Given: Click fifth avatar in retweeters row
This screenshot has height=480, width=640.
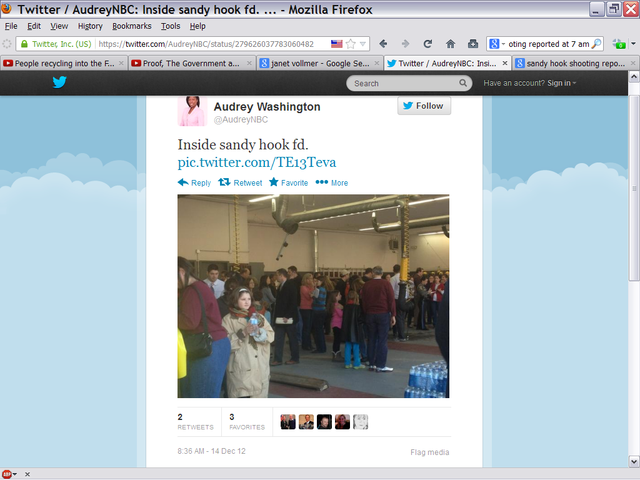Looking at the screenshot, I should pyautogui.click(x=360, y=422).
